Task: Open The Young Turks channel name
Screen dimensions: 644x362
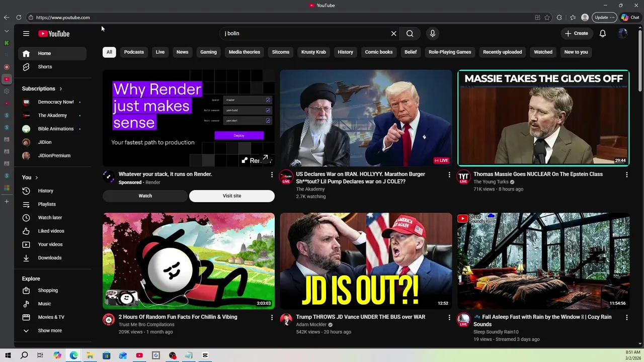Action: tap(491, 182)
